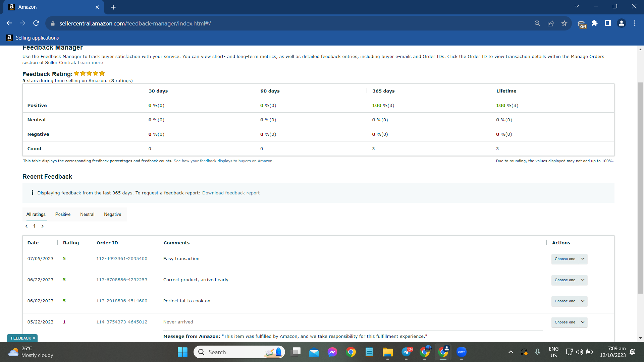The height and width of the screenshot is (362, 644).
Task: Click the share page icon
Action: coord(551,23)
